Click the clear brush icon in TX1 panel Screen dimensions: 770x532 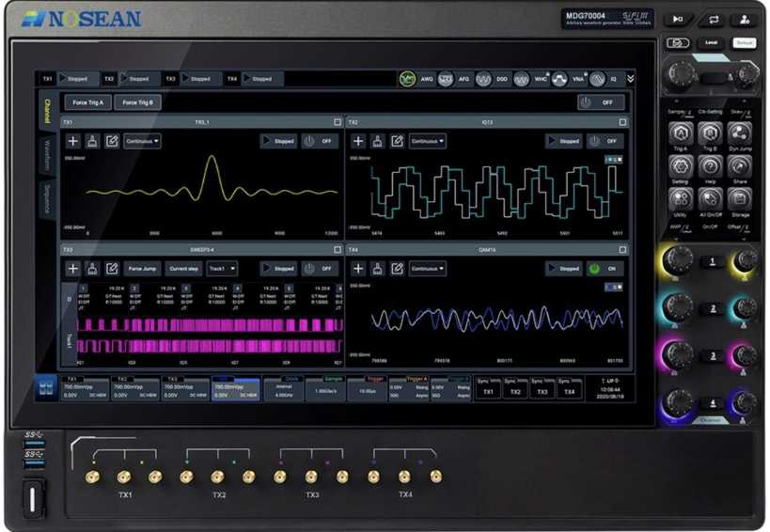click(x=92, y=141)
